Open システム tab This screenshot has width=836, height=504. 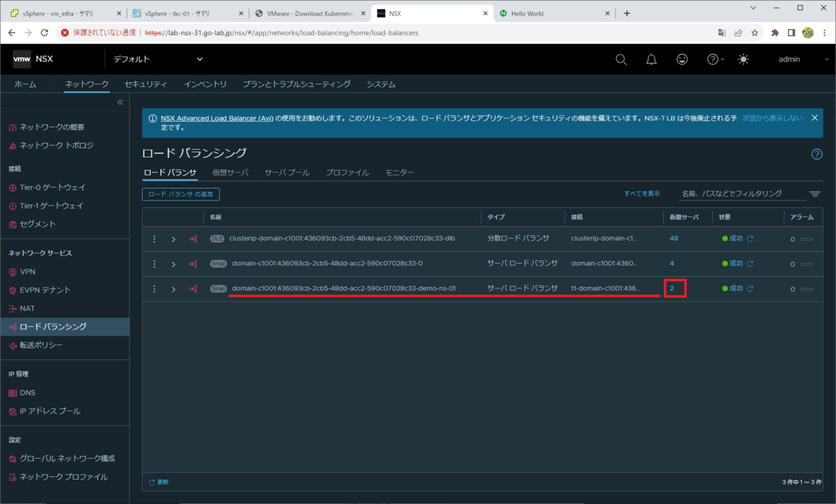point(381,84)
